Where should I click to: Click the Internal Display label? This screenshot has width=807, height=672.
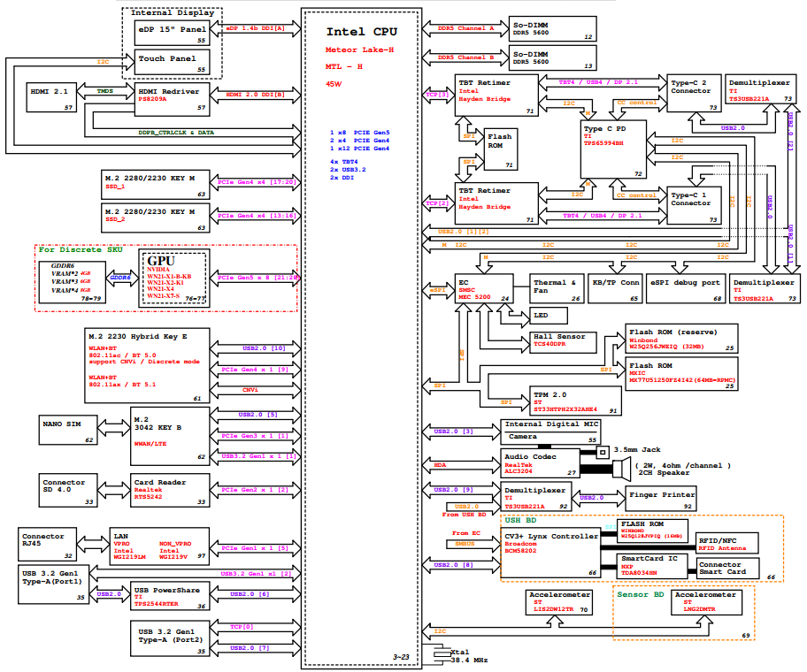pos(173,13)
